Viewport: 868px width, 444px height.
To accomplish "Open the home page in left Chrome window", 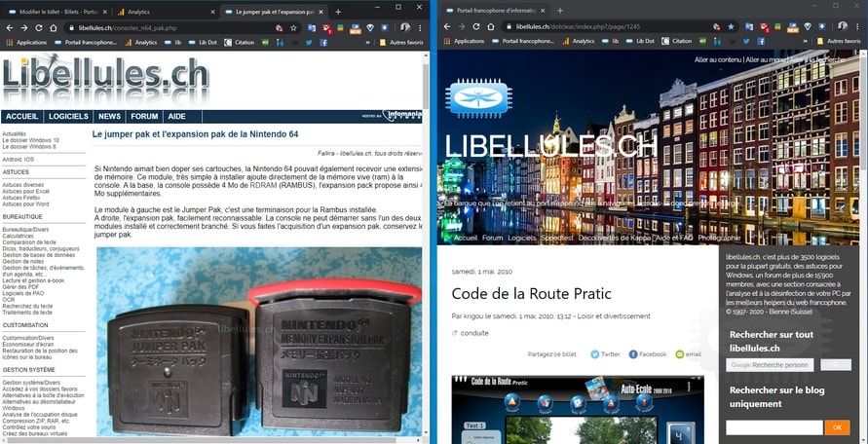I will (54, 27).
